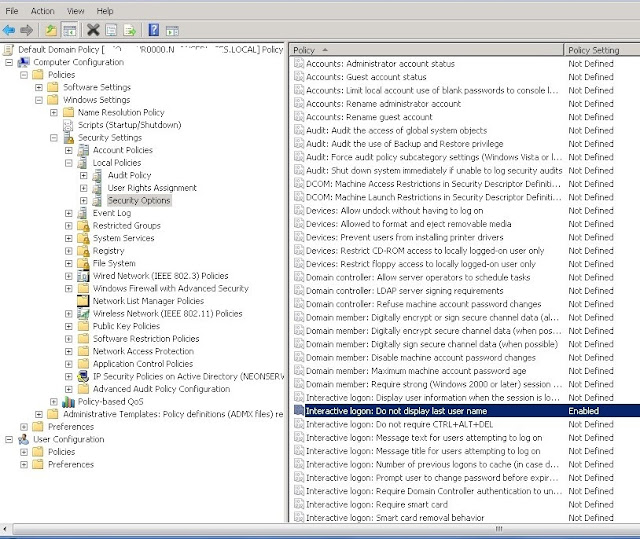Click the Delete X toolbar icon
Image resolution: width=640 pixels, height=539 pixels.
coord(93,30)
